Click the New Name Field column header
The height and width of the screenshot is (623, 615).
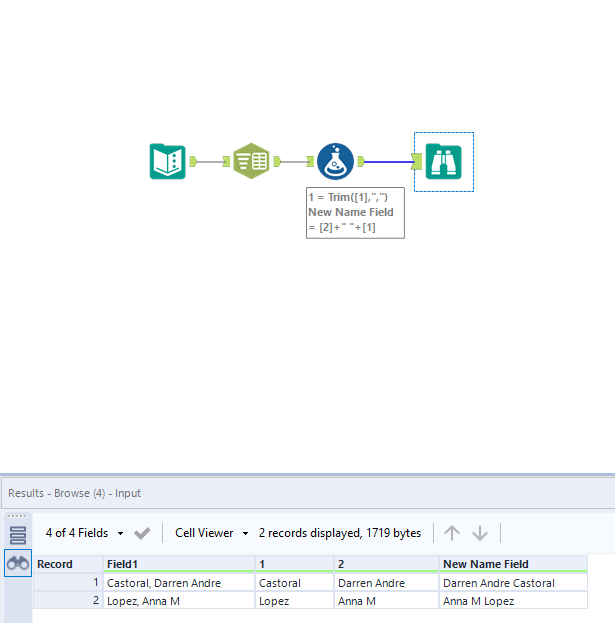[x=513, y=564]
